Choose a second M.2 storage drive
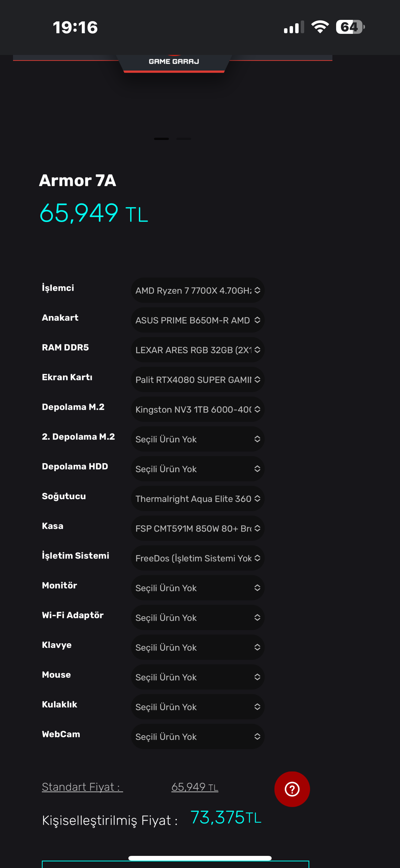Viewport: 400px width, 868px height. pyautogui.click(x=197, y=439)
